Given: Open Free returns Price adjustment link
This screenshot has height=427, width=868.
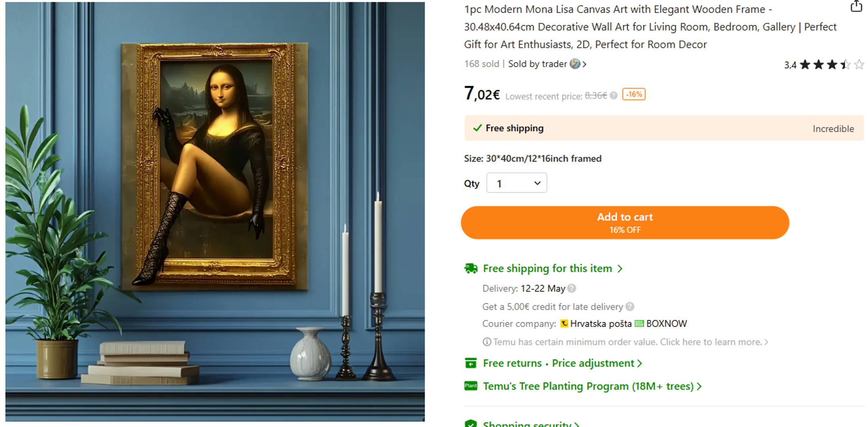Looking at the screenshot, I should [562, 363].
